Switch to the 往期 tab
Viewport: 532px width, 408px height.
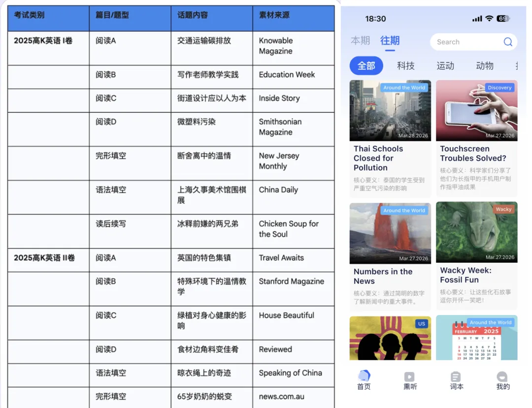click(390, 41)
